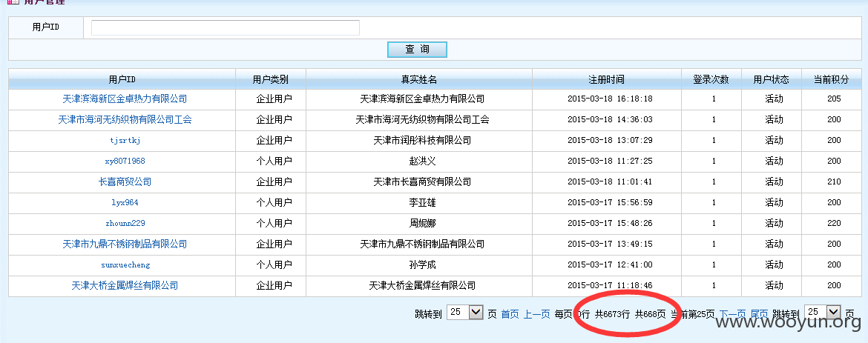Select real name cell 天津市润彤科技有限公司

(x=422, y=141)
